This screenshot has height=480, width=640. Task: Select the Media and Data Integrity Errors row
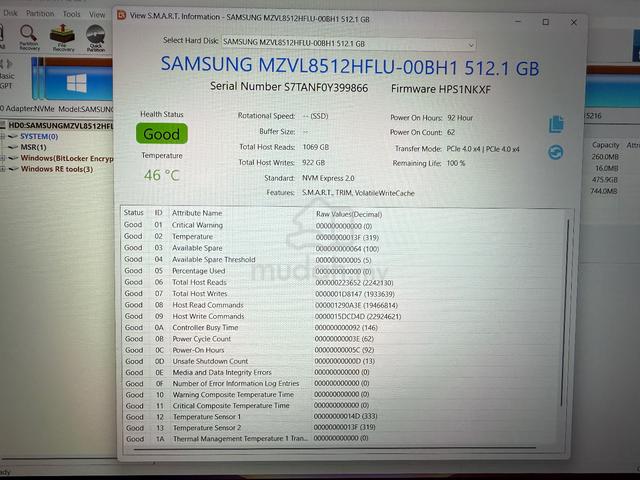point(343,372)
